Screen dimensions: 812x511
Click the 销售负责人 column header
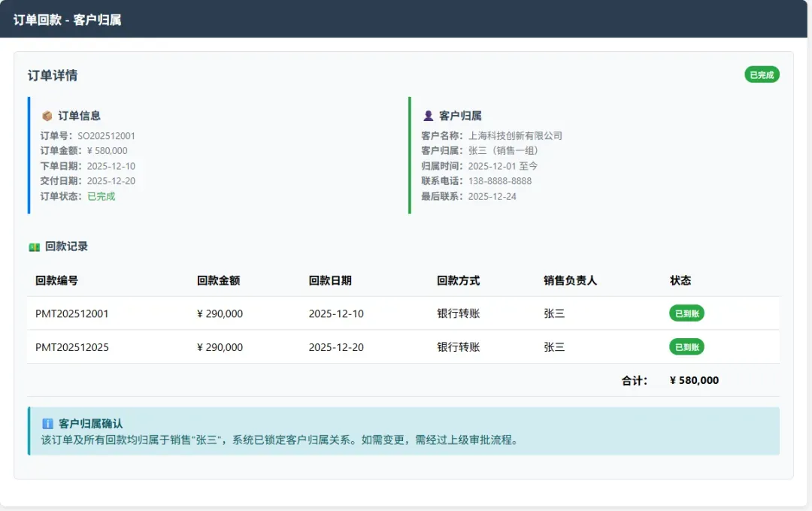(570, 280)
